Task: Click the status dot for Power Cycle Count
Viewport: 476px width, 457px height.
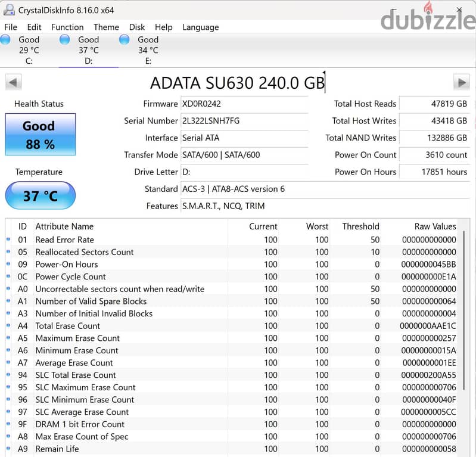Action: pyautogui.click(x=8, y=276)
